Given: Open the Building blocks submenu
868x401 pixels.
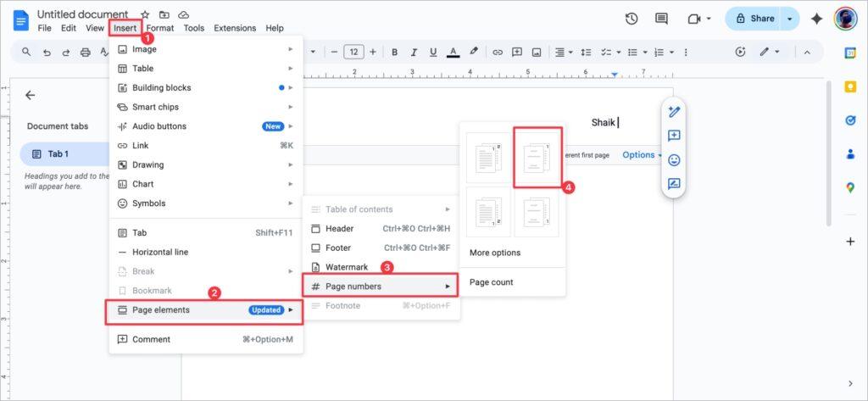Looking at the screenshot, I should [206, 87].
